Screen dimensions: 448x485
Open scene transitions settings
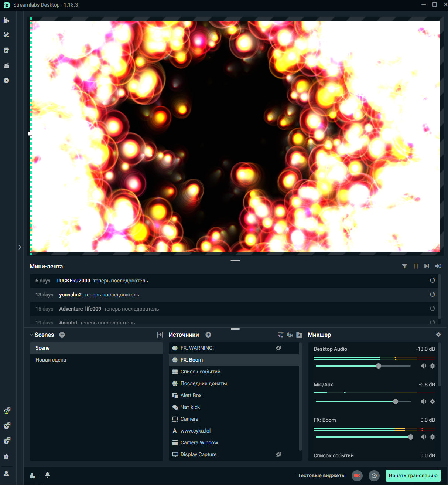160,335
